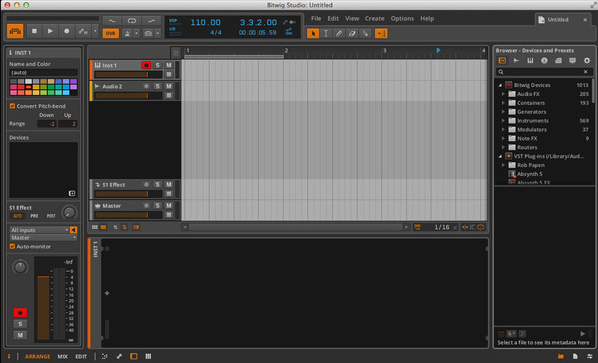Click the PRE send mode button

tap(34, 216)
